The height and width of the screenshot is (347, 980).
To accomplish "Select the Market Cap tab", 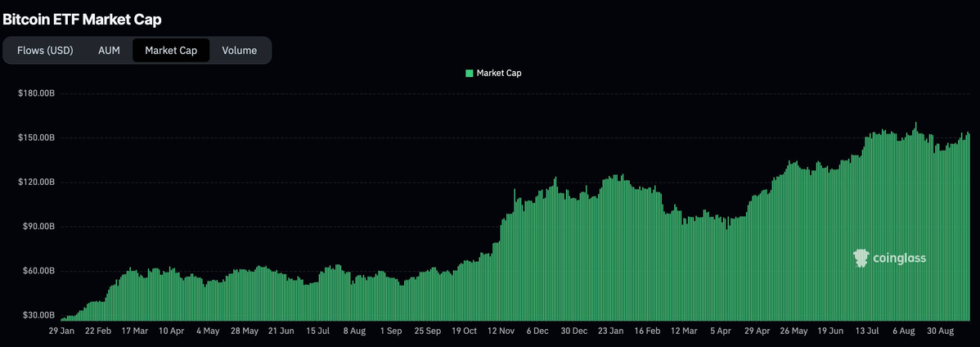I will pos(171,51).
